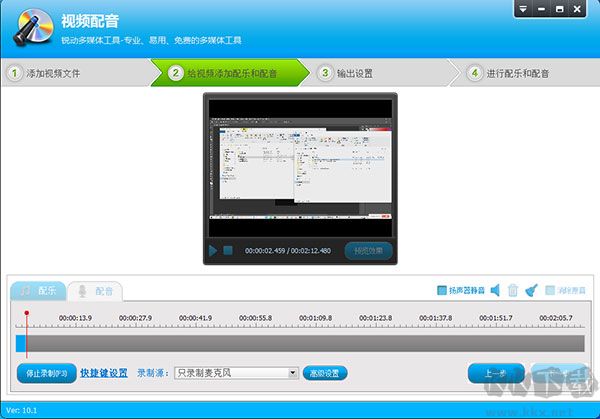This screenshot has height=419, width=600.
Task: Open the 快捷键设置 link
Action: point(104,373)
